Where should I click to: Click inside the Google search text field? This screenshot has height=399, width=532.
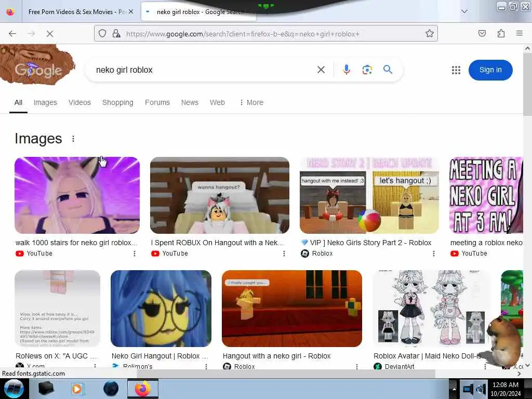coord(204,70)
